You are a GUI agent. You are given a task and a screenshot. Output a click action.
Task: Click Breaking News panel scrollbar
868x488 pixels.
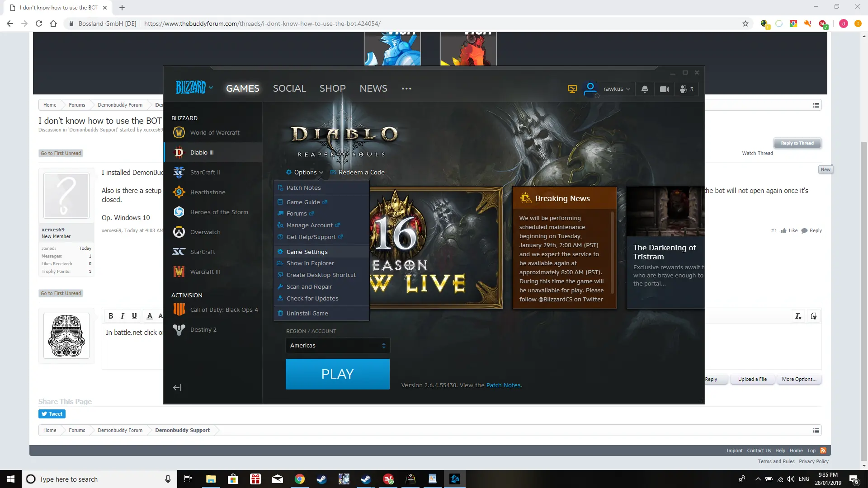click(x=612, y=253)
